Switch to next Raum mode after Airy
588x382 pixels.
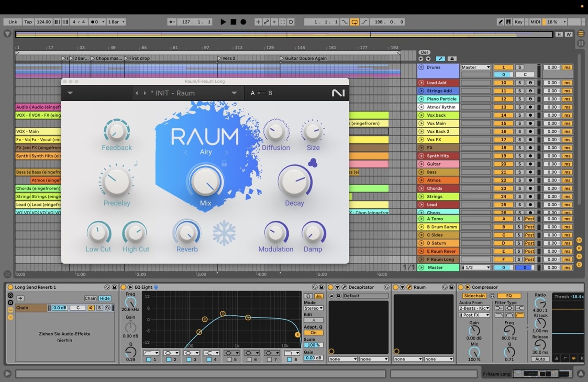pyautogui.click(x=226, y=152)
